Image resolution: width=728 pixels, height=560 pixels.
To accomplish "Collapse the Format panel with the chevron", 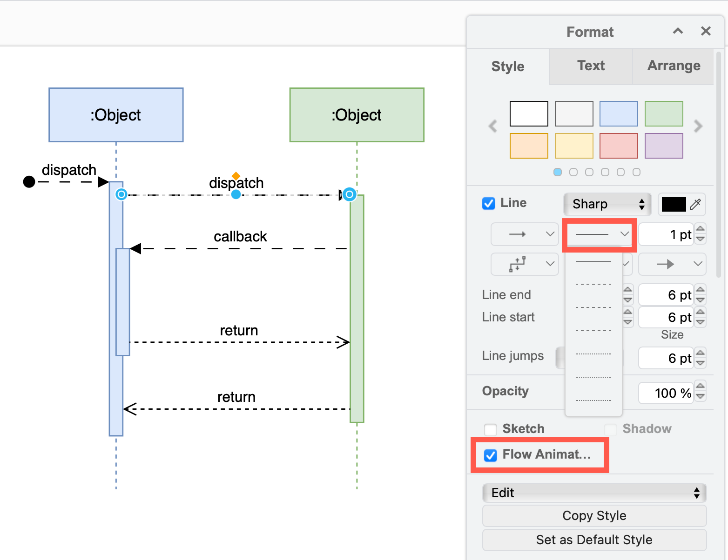I will tap(678, 31).
